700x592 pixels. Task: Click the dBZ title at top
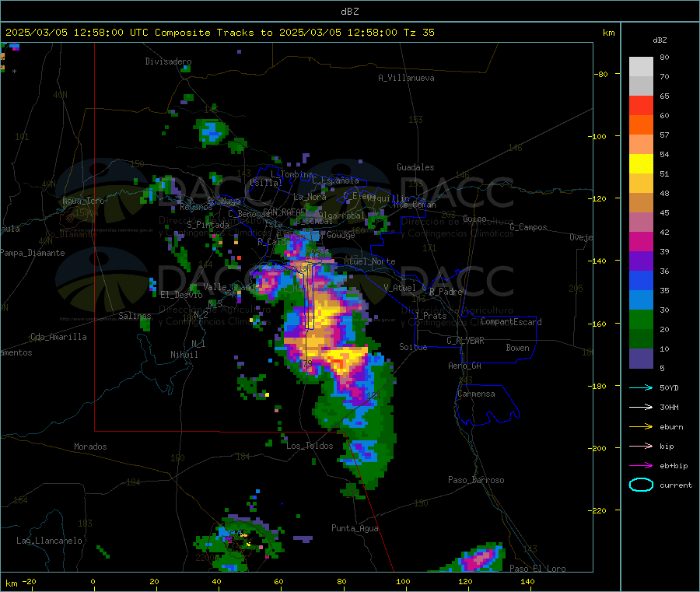349,12
